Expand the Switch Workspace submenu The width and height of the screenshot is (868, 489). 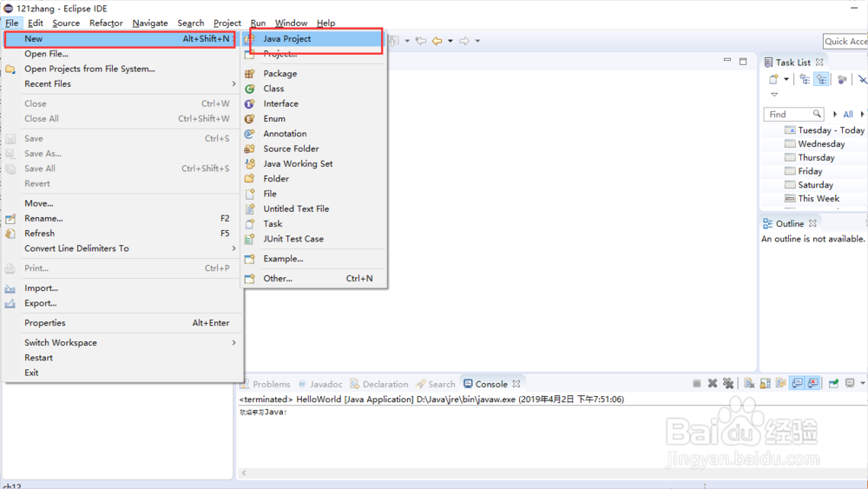tap(122, 343)
